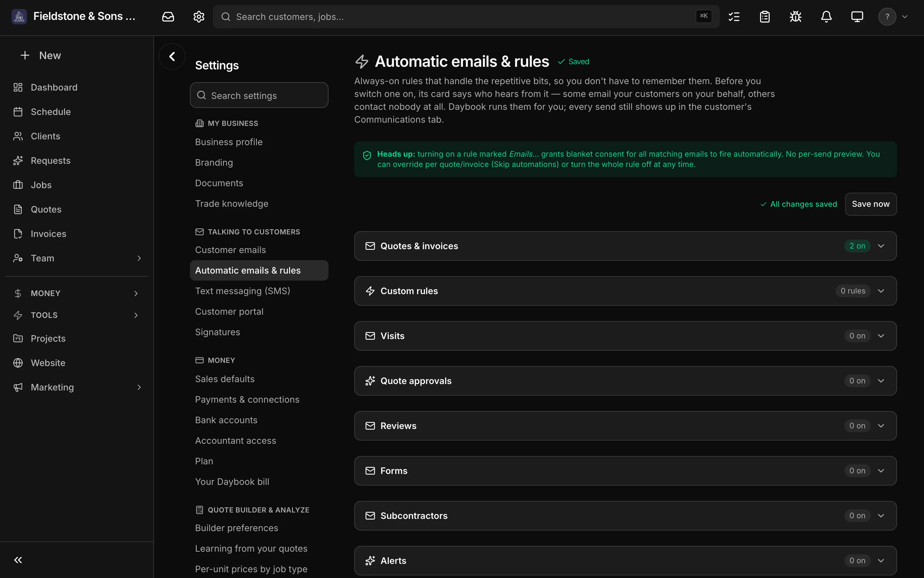Viewport: 924px width, 578px height.
Task: Expand the Team submenu arrow in sidebar
Action: point(139,258)
